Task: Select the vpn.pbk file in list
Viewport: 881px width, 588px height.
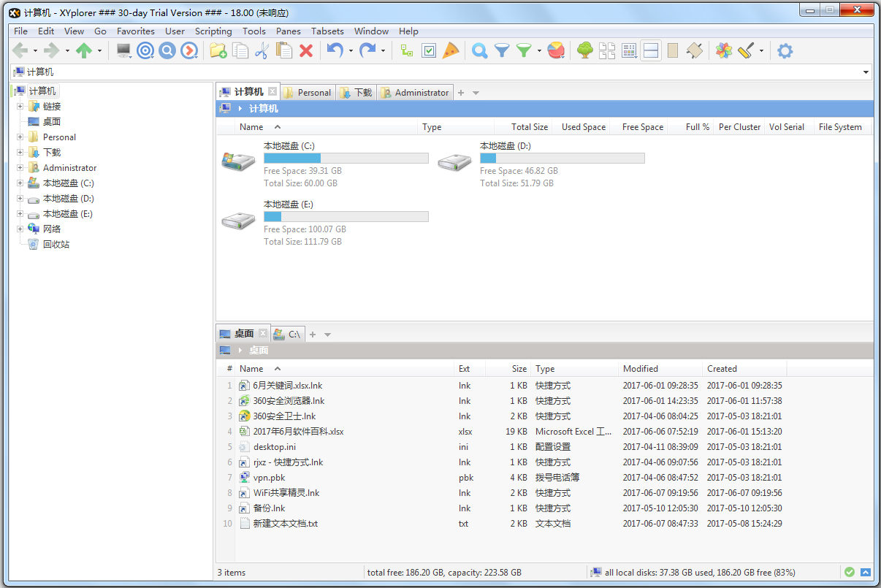Action: (x=269, y=478)
